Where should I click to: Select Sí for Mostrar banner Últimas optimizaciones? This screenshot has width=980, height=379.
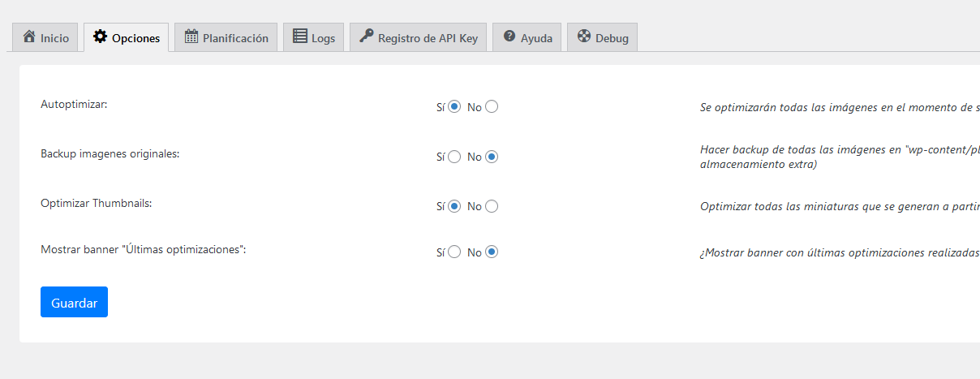[x=454, y=252]
